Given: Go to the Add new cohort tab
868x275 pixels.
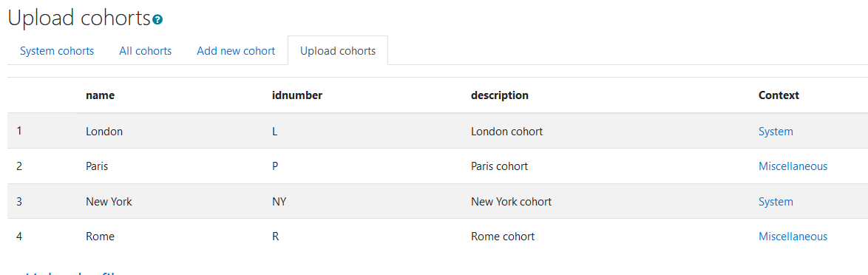Looking at the screenshot, I should [x=236, y=51].
